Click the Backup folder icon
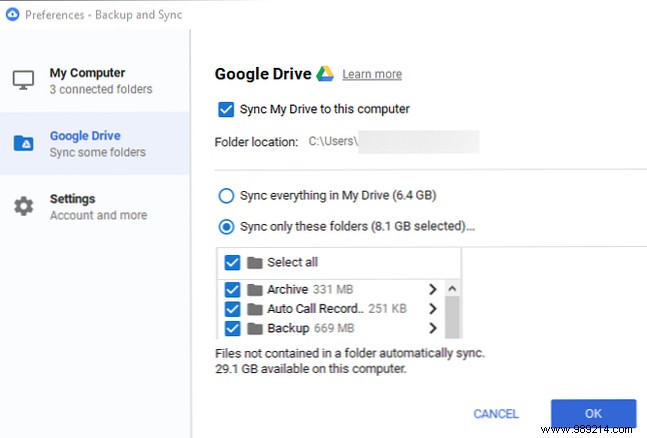Screen dimensions: 647x438 [x=255, y=329]
